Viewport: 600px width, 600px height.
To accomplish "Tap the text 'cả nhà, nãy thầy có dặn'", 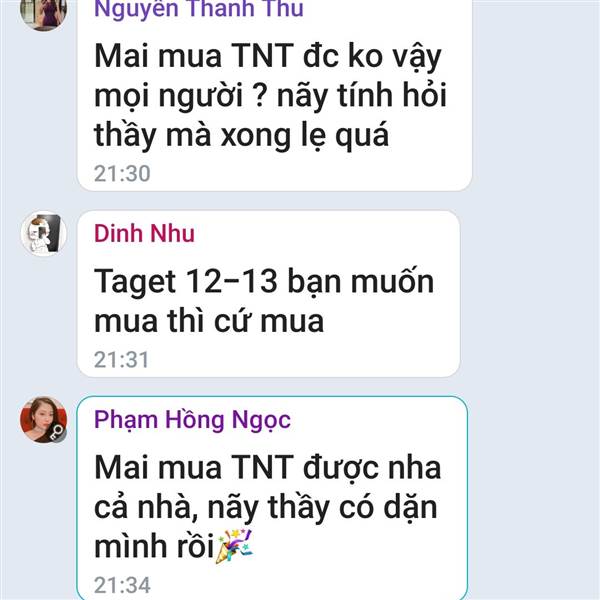I will click(x=266, y=507).
